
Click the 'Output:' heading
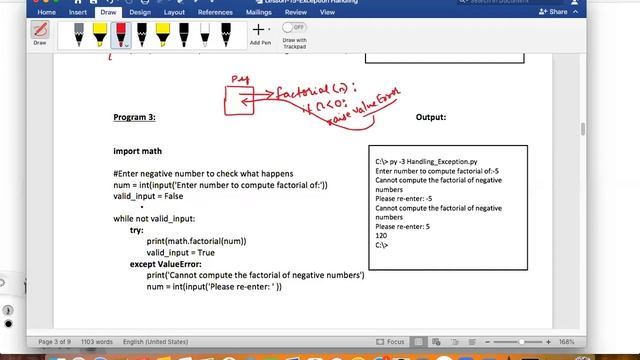[x=431, y=117]
